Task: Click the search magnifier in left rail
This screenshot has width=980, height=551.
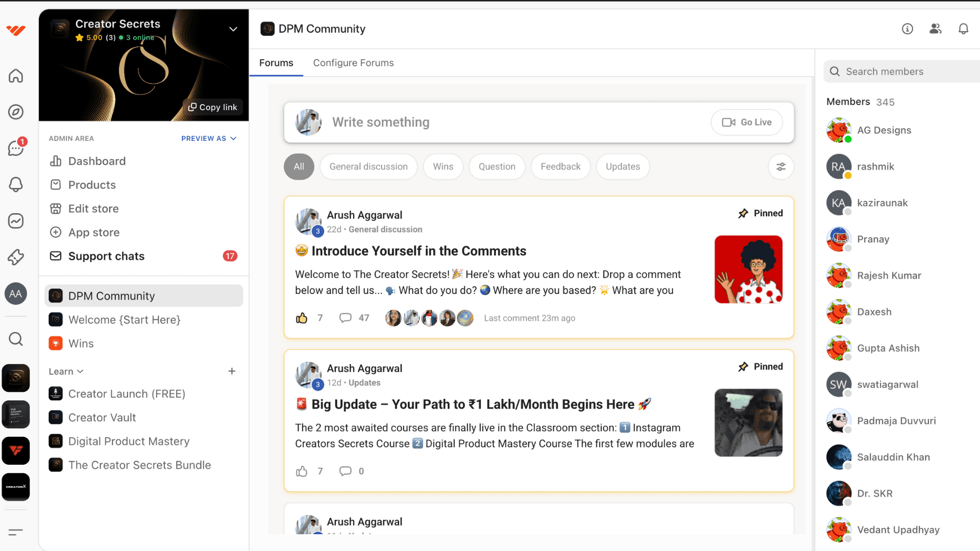Action: coord(16,339)
